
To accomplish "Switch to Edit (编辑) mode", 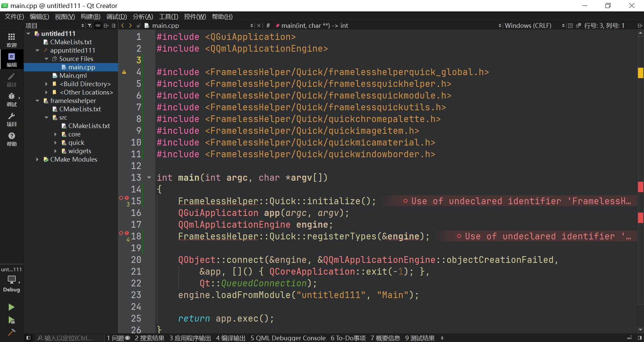I will (x=12, y=60).
